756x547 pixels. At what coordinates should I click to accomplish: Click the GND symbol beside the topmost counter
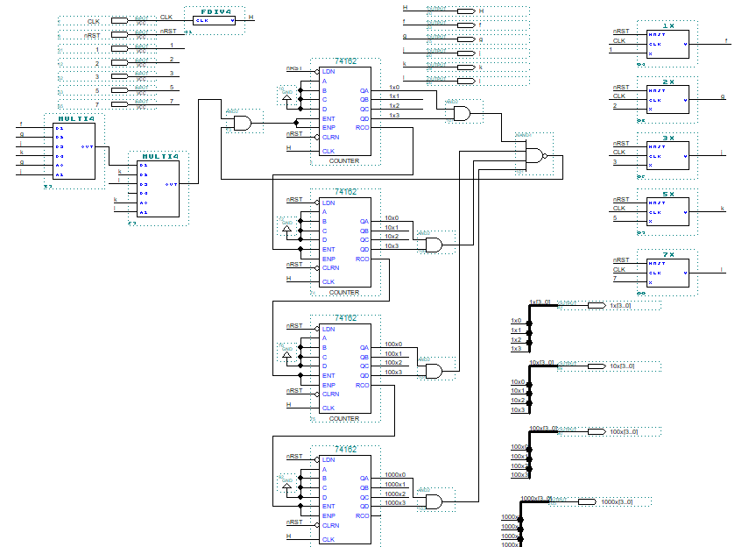[286, 97]
